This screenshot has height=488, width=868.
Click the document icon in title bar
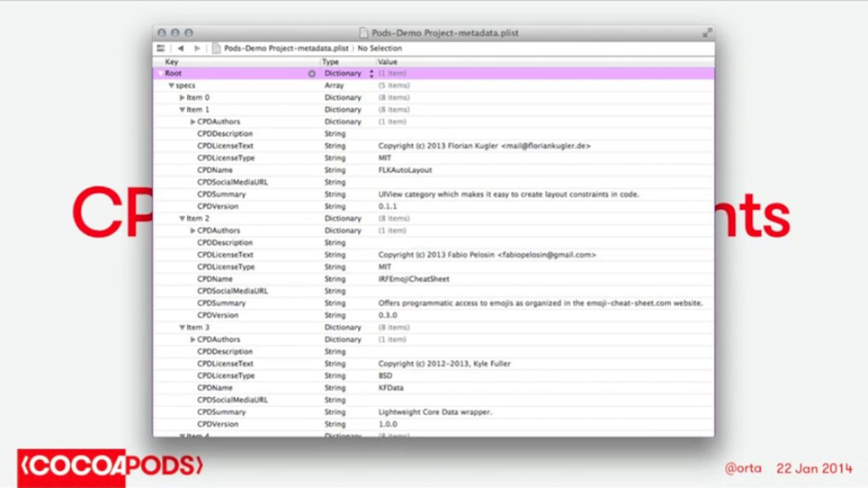coord(363,33)
